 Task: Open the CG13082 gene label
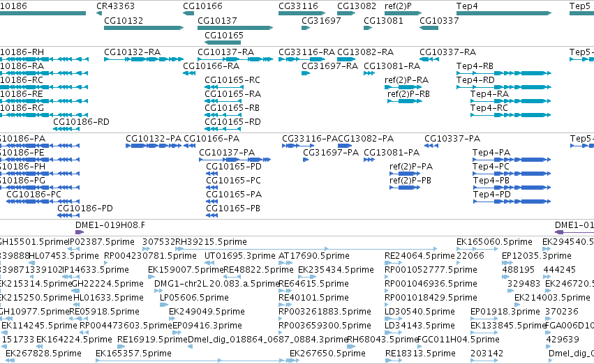coord(357,6)
